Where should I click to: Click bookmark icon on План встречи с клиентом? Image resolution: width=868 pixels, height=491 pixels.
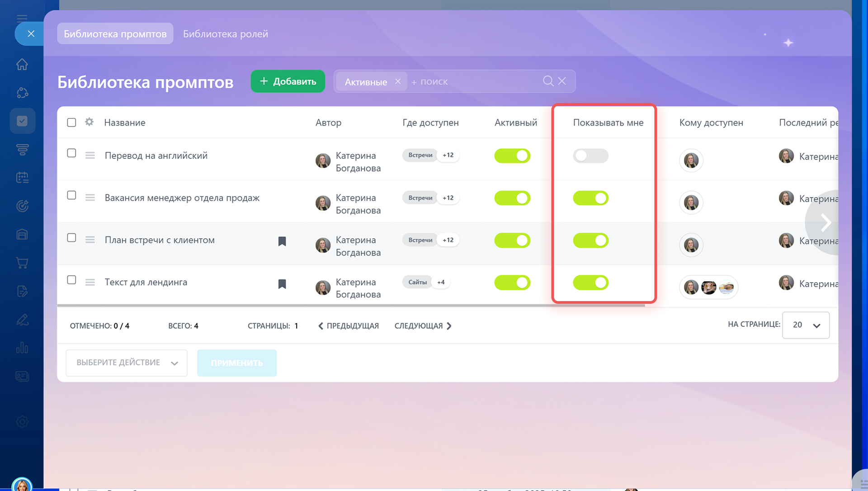coord(282,241)
